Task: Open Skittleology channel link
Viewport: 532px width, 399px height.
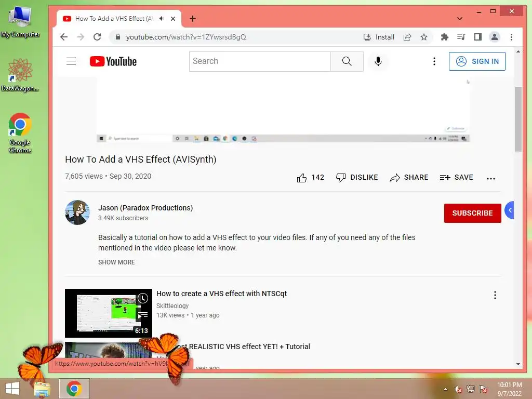Action: coord(172,305)
